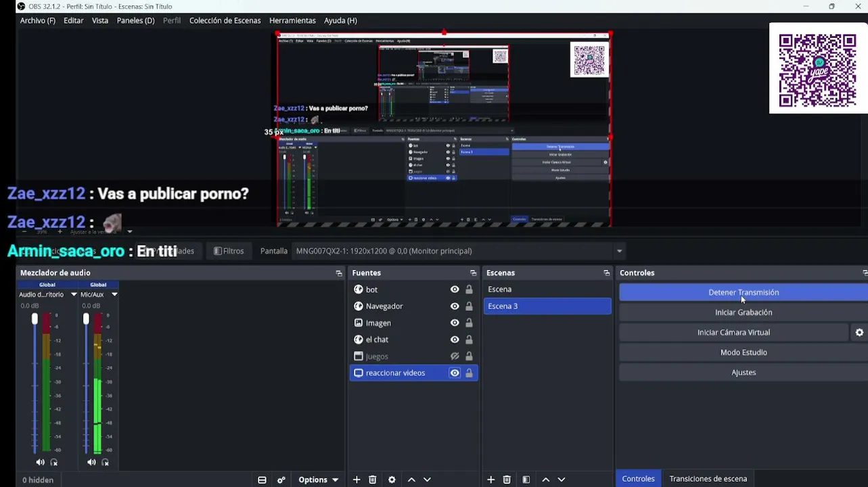Open source properties gear in Fuentes toolbar

392,480
